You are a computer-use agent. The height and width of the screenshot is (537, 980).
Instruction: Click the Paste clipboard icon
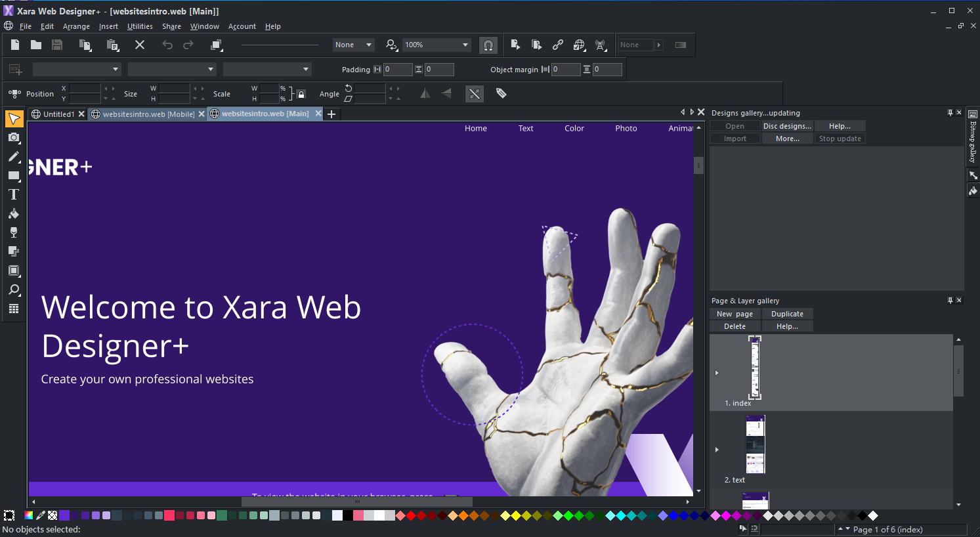point(113,45)
